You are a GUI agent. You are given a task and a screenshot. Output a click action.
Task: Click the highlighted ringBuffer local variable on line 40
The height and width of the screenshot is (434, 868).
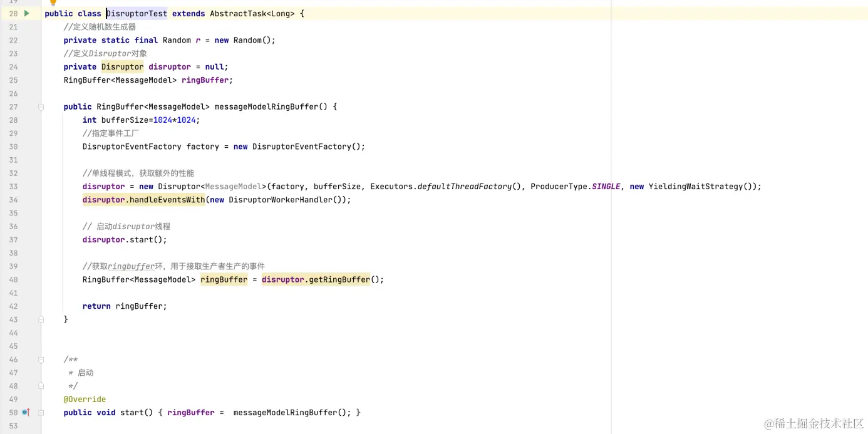[224, 279]
